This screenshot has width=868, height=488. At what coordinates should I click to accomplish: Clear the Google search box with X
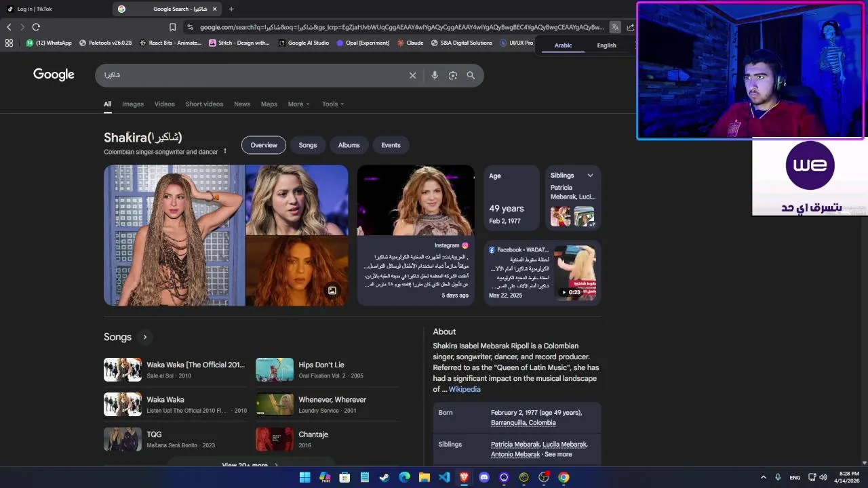pyautogui.click(x=412, y=75)
